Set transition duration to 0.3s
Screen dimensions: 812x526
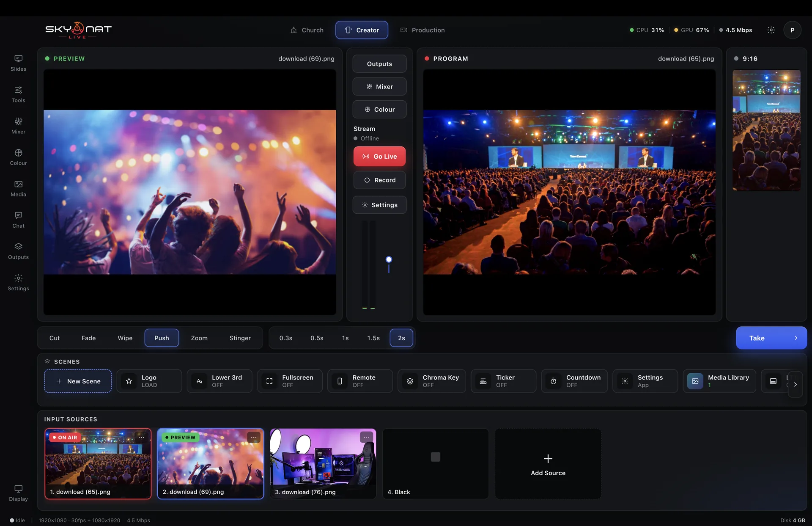coord(285,338)
